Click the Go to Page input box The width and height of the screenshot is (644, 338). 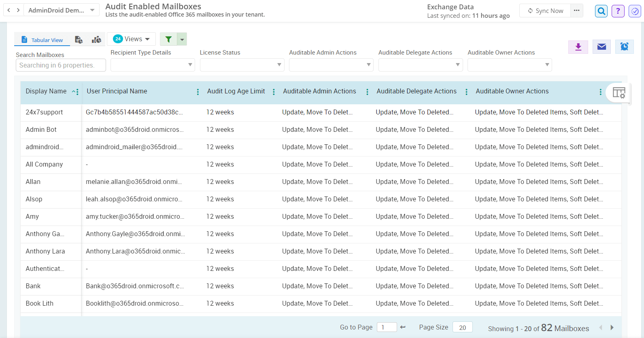(x=387, y=327)
